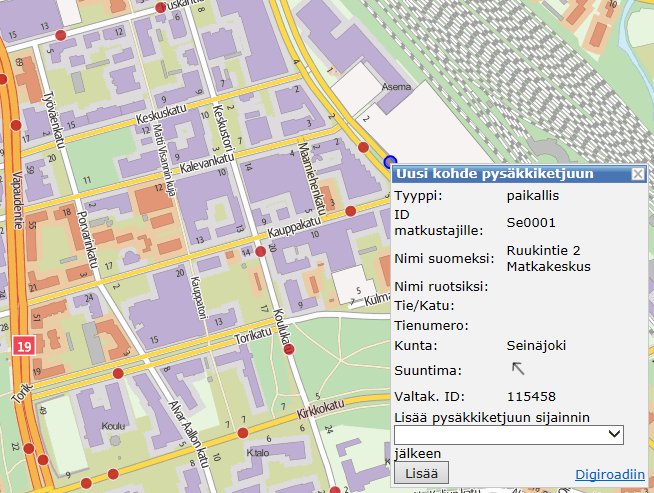
Task: Click the Valtak. ID value 115458
Action: pyautogui.click(x=531, y=396)
